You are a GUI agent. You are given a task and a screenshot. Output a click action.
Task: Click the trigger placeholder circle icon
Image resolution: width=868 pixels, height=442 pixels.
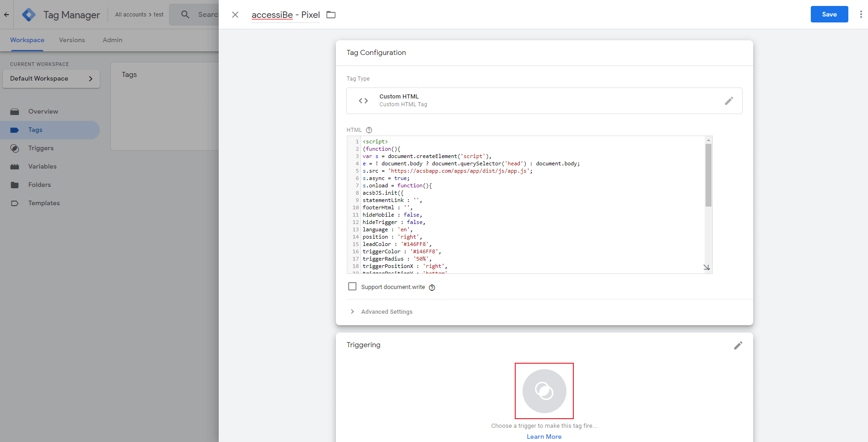[x=544, y=391]
